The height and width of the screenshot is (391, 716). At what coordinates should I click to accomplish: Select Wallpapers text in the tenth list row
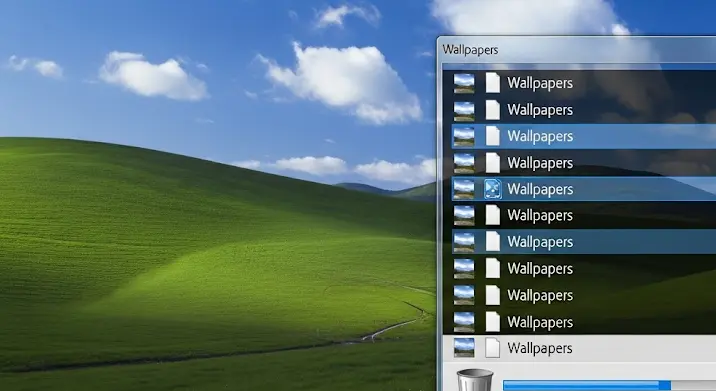tap(540, 322)
